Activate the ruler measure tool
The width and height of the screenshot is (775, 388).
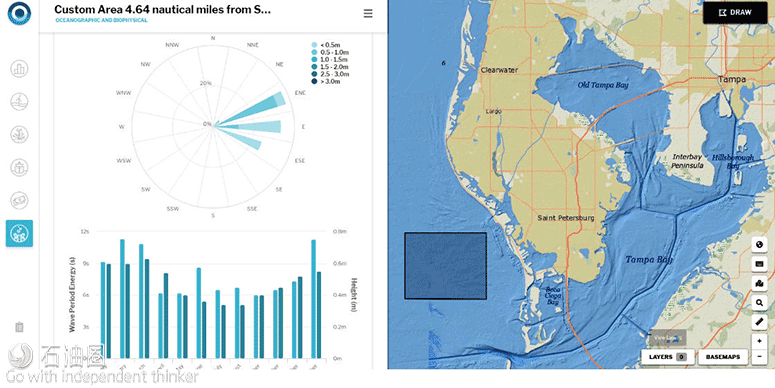pyautogui.click(x=759, y=322)
